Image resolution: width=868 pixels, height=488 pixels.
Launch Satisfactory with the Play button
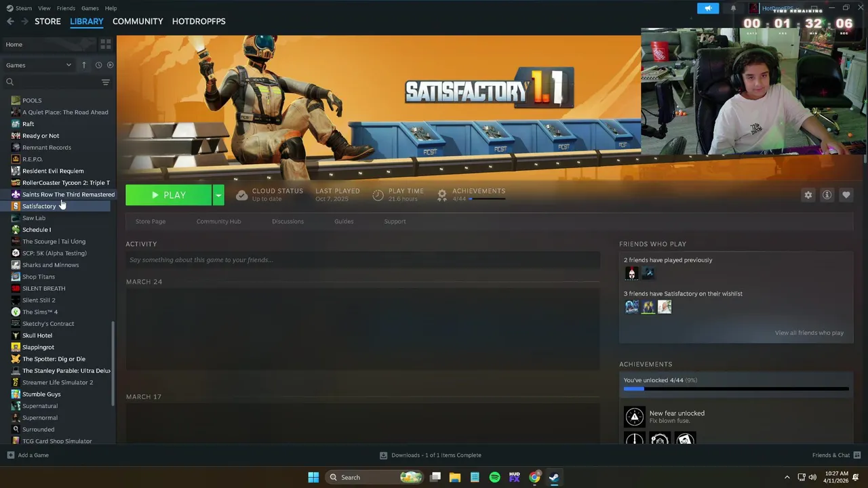tap(168, 195)
